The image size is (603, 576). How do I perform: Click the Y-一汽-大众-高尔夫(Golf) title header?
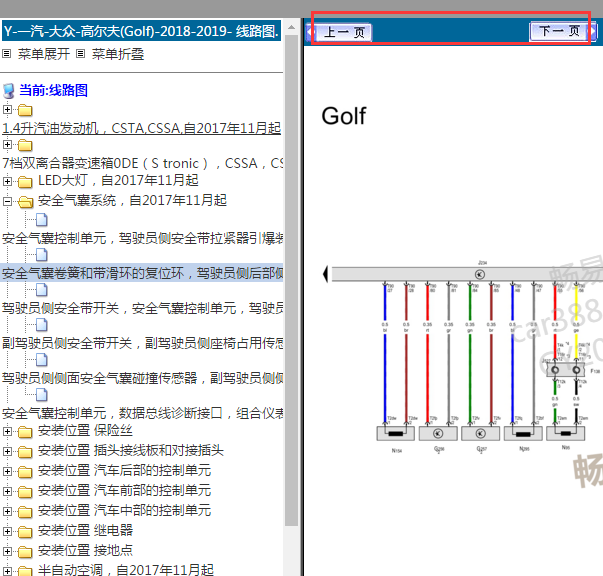(x=142, y=31)
